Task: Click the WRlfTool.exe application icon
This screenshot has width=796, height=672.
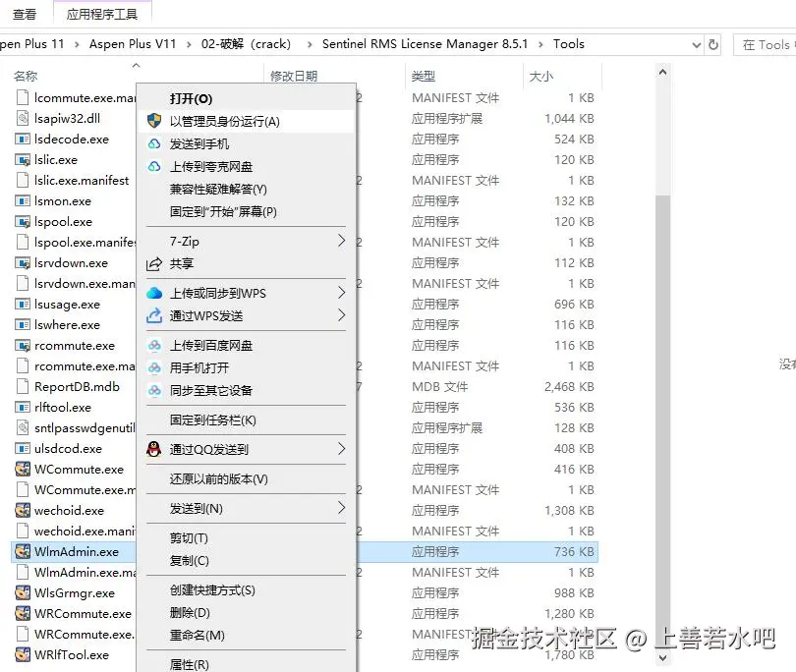Action: [x=23, y=654]
